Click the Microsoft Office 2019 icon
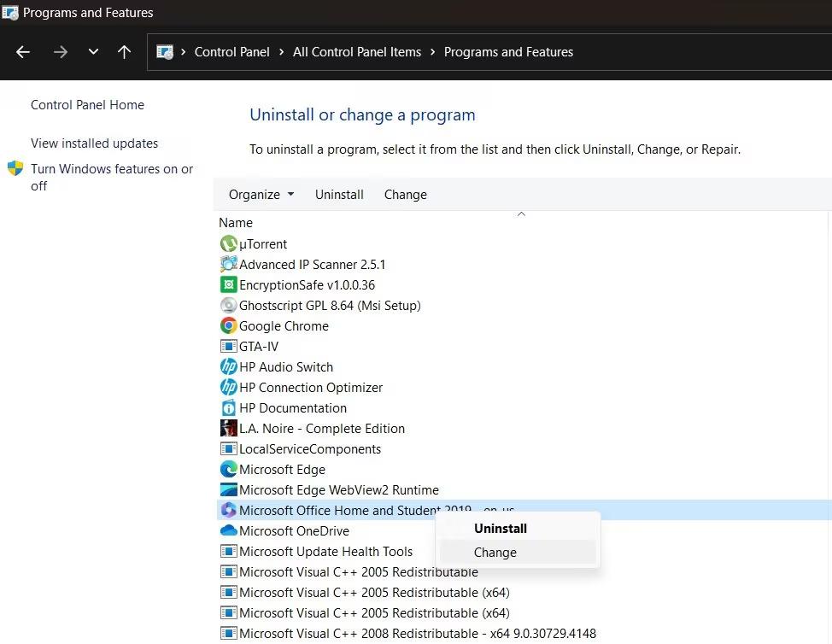The height and width of the screenshot is (644, 832). tap(228, 510)
